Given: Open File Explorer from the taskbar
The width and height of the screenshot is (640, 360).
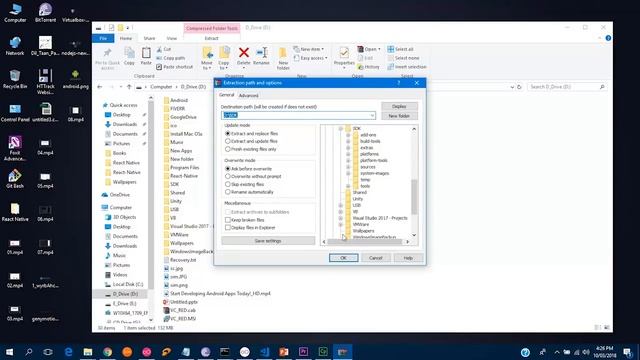Looking at the screenshot, I should tap(88, 352).
